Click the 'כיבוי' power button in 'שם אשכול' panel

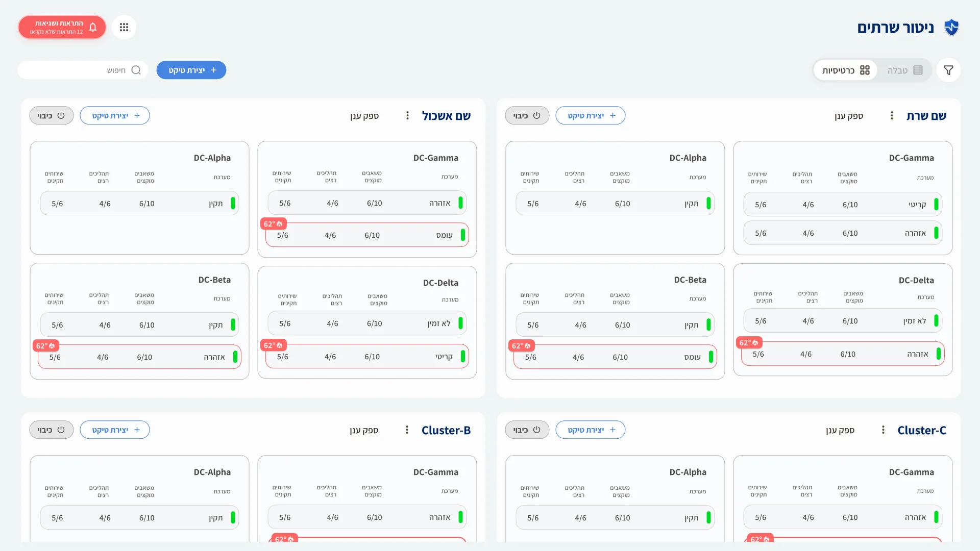(52, 116)
